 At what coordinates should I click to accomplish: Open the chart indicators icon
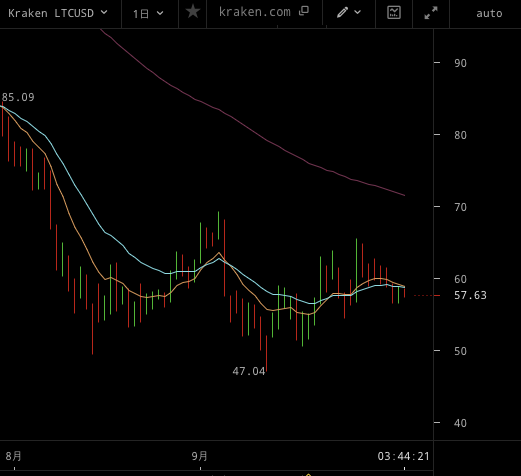point(394,13)
